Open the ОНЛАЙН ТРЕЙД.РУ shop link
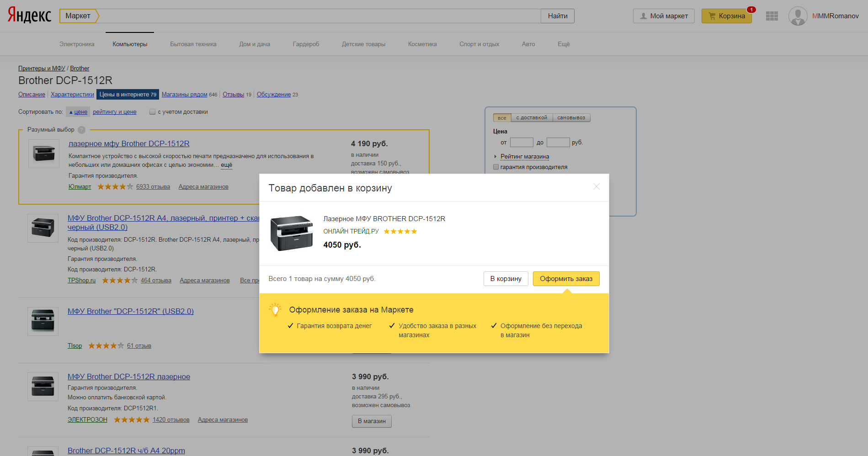This screenshot has width=868, height=456. [351, 231]
